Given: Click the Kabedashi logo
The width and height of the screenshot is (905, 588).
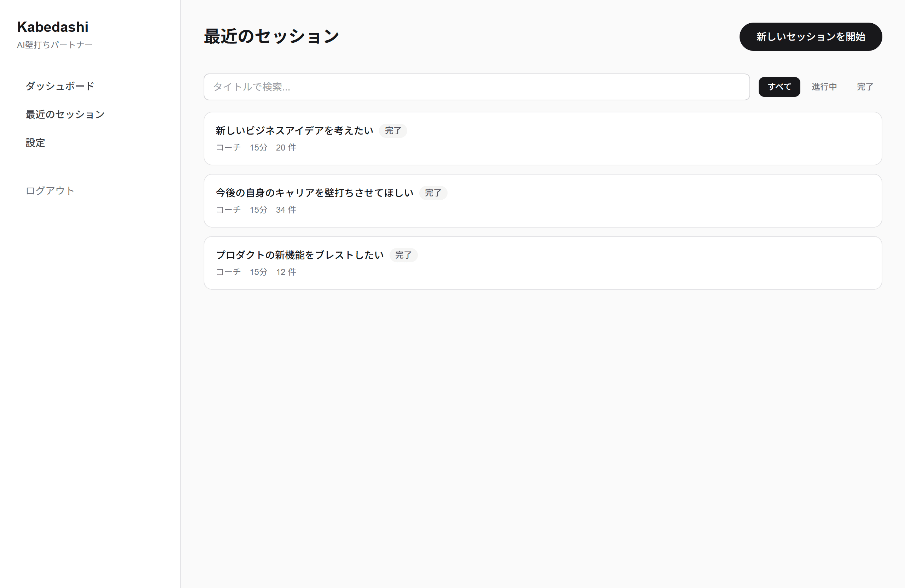Looking at the screenshot, I should point(52,27).
